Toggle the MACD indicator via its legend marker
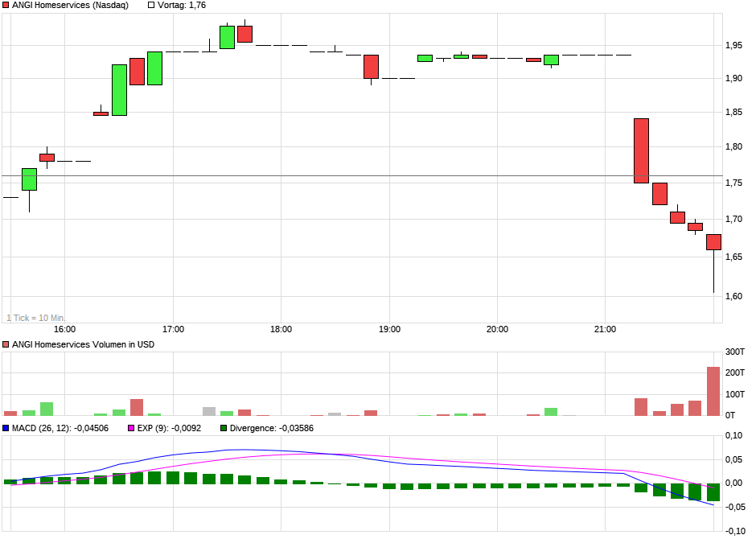756x539 pixels. pos(7,427)
